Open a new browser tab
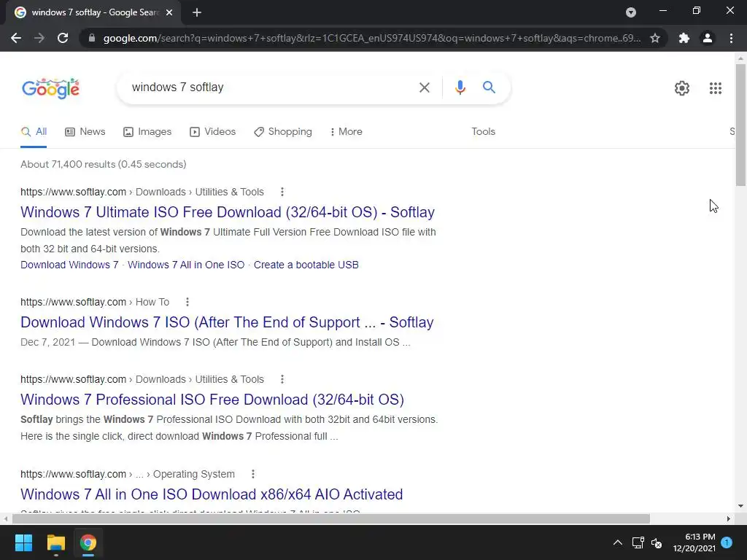The width and height of the screenshot is (747, 560). [x=197, y=12]
